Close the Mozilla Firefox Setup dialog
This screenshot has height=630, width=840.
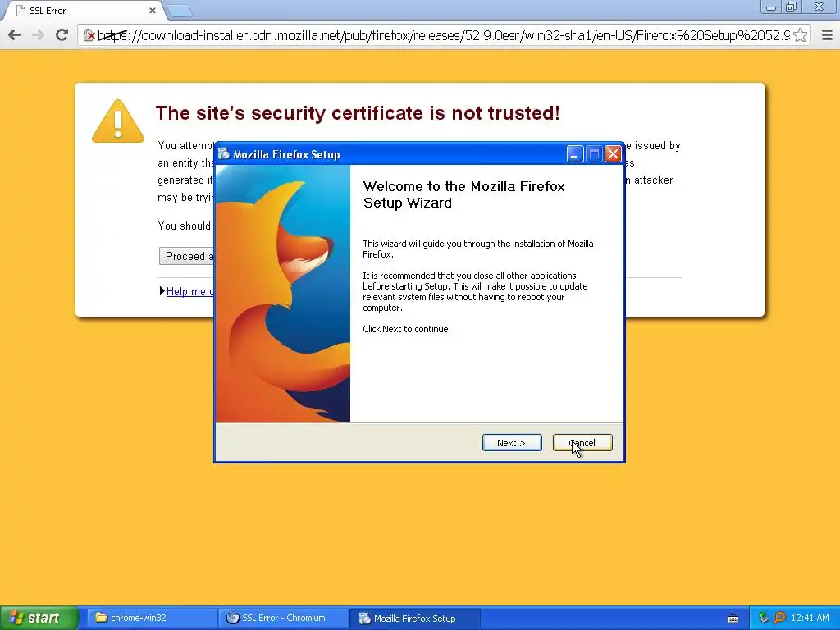click(613, 154)
